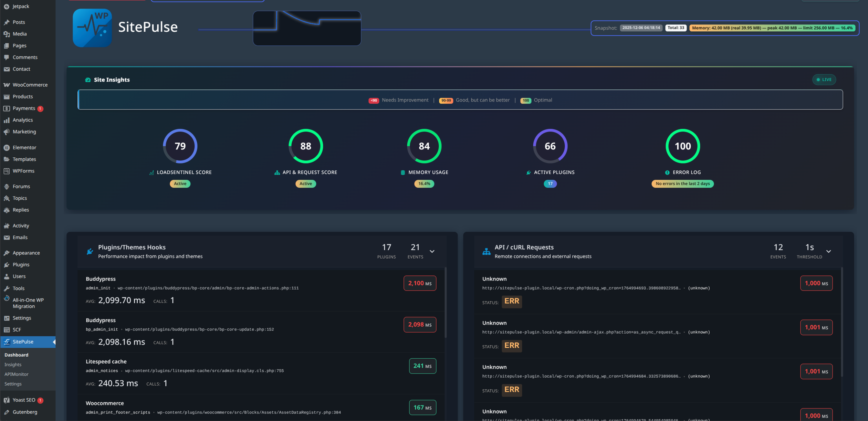Image resolution: width=868 pixels, height=421 pixels.
Task: Switch to the Insights submenu item
Action: pyautogui.click(x=13, y=364)
